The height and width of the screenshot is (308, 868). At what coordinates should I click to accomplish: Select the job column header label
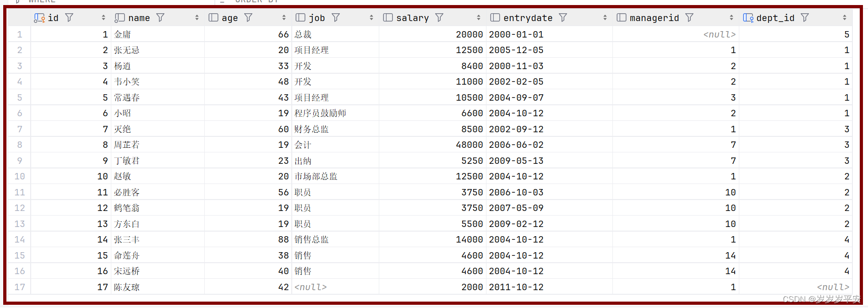click(x=317, y=18)
